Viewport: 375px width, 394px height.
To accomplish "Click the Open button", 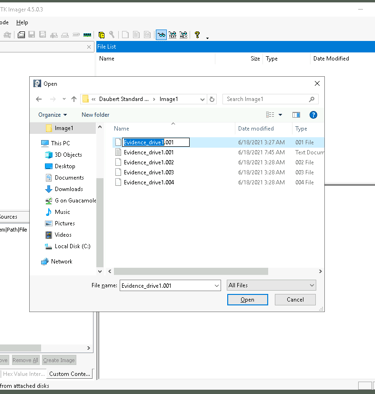I will 247,300.
